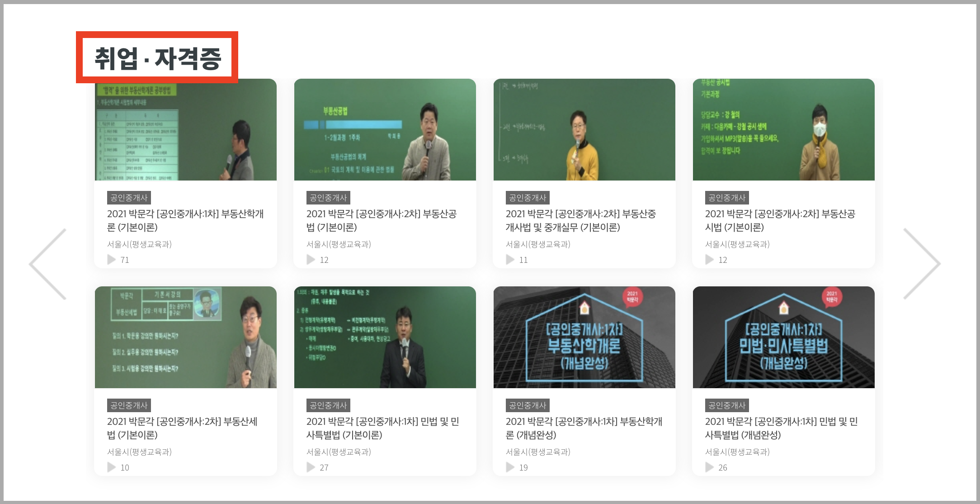Open 민법·민사특별법 (개념완성) banner thumbnail

point(783,338)
